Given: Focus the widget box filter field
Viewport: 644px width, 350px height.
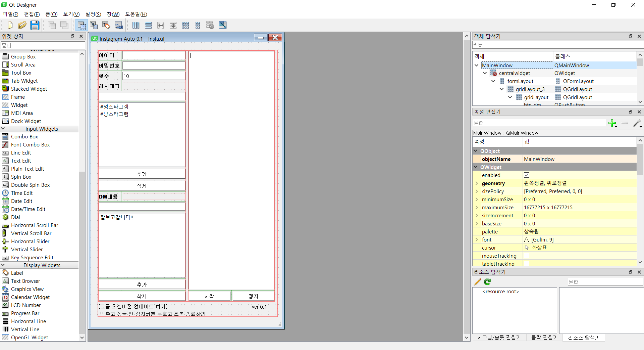Looking at the screenshot, I should tap(43, 45).
